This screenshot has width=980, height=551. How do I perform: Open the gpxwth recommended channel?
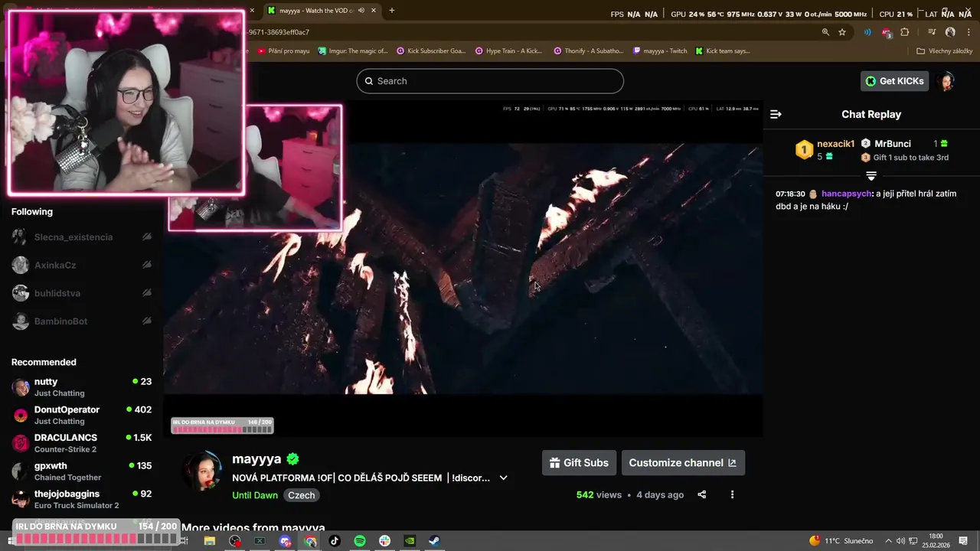point(81,471)
